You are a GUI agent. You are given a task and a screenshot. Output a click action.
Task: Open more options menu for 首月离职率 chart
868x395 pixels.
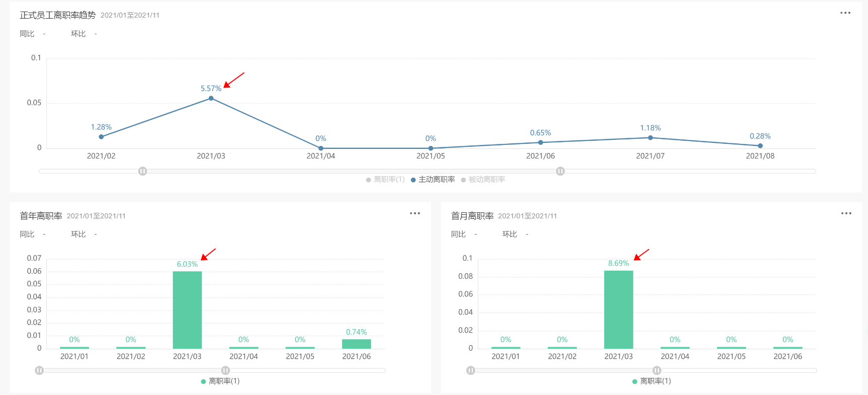[x=846, y=213]
